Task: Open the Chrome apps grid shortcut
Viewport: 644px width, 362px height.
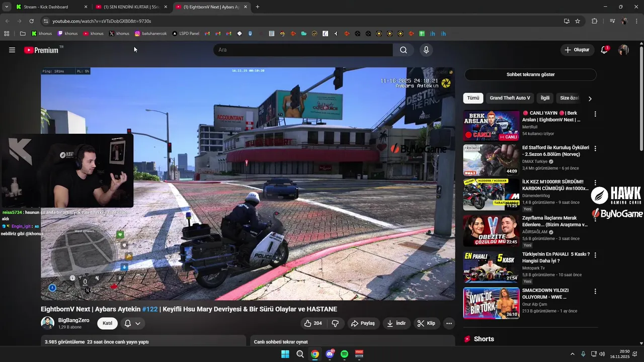Action: click(7, 34)
